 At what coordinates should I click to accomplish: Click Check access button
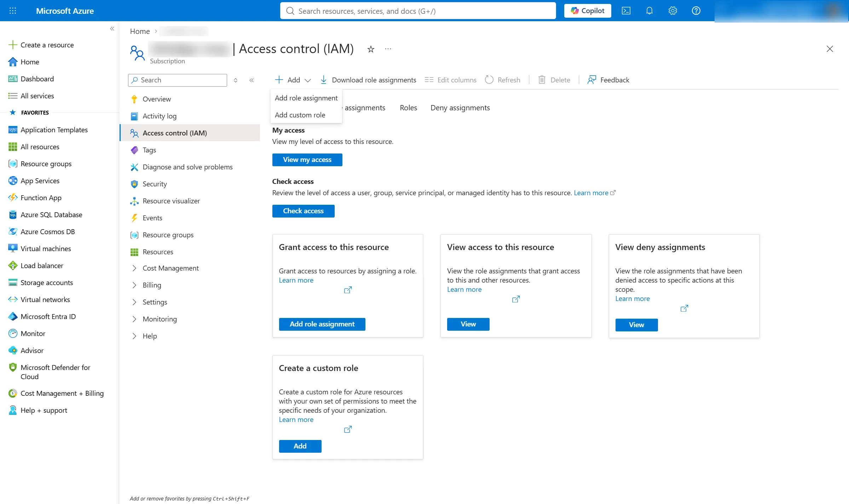(x=303, y=211)
